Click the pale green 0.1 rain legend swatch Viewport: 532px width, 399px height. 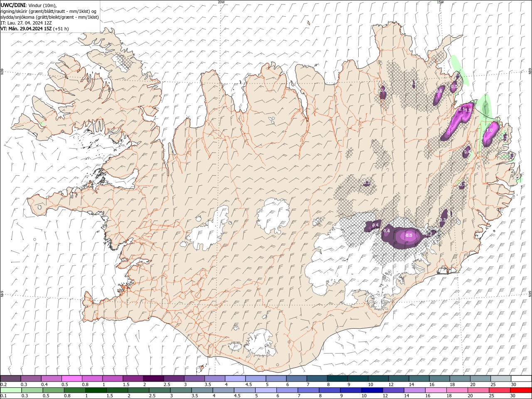[x=11, y=390]
